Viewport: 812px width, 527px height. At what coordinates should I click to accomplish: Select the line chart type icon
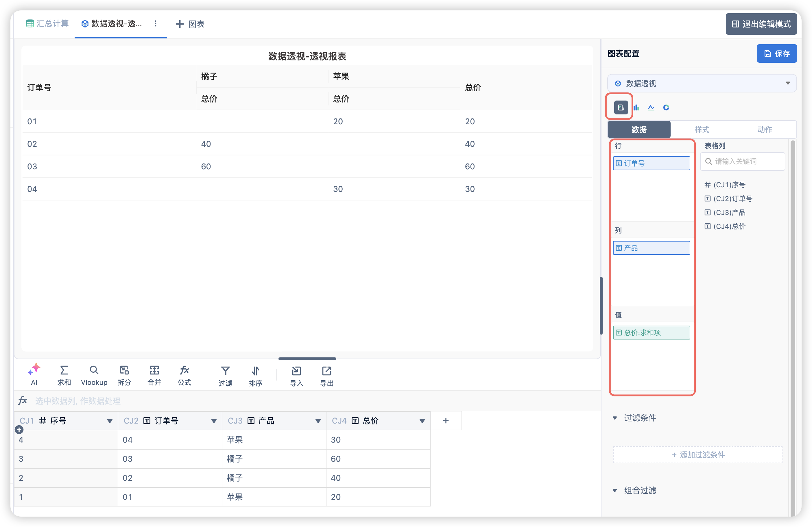tap(651, 107)
